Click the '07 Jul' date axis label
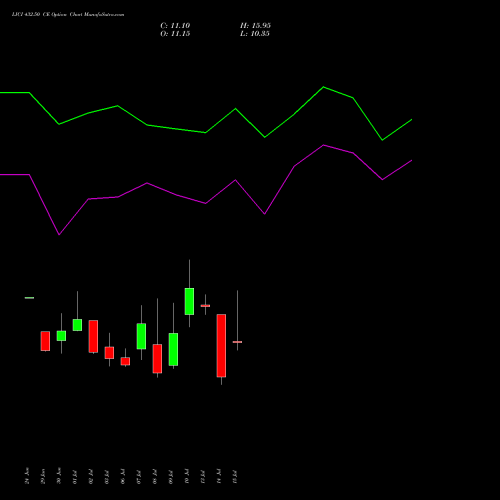Viewport: 500px width, 500px height. 139,476
